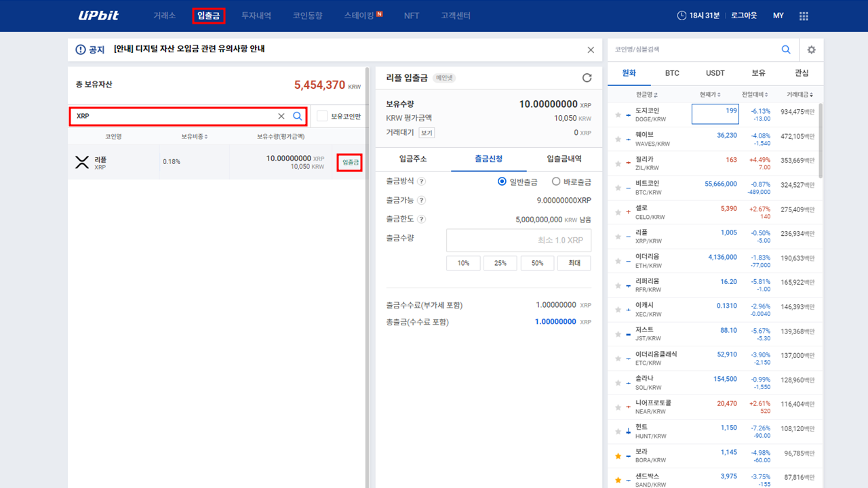Unstar the 보라 favorite
This screenshot has height=488, width=868.
(x=618, y=456)
